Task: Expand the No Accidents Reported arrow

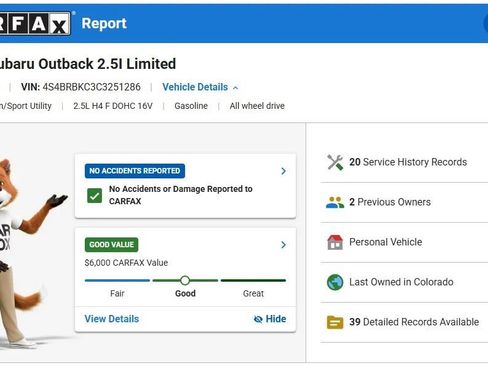Action: click(x=283, y=171)
